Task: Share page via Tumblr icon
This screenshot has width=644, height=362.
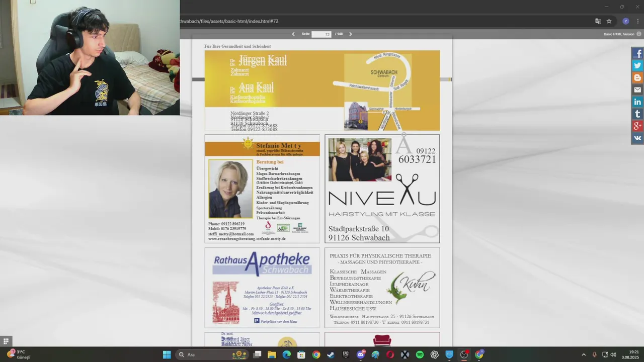Action: tap(637, 114)
